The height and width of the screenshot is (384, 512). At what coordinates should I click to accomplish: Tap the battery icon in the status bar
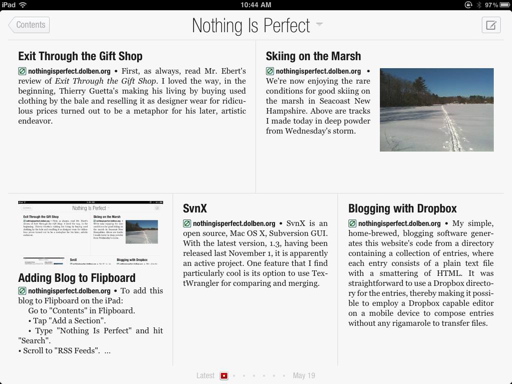point(505,5)
